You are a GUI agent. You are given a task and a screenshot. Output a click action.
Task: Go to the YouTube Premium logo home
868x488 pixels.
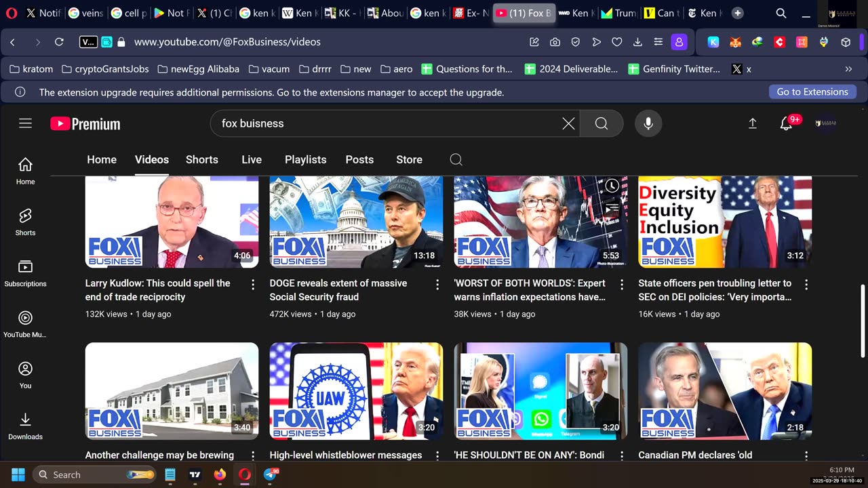[85, 124]
